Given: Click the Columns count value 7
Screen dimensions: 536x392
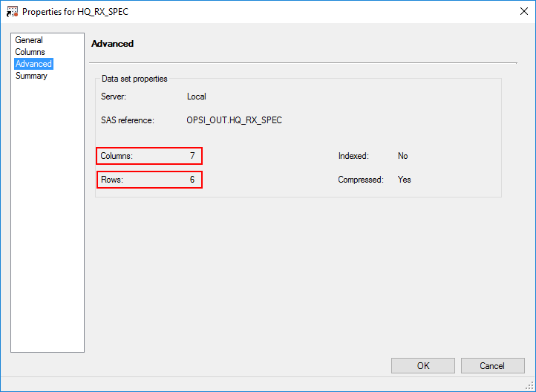Looking at the screenshot, I should [x=192, y=156].
